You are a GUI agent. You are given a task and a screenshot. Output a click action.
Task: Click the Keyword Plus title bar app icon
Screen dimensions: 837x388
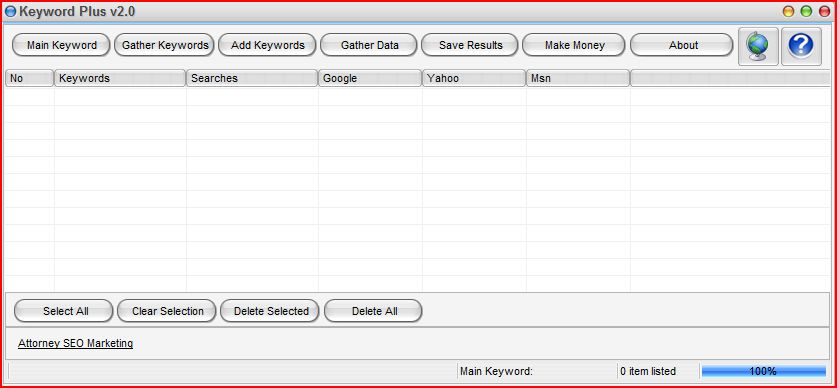pos(10,11)
